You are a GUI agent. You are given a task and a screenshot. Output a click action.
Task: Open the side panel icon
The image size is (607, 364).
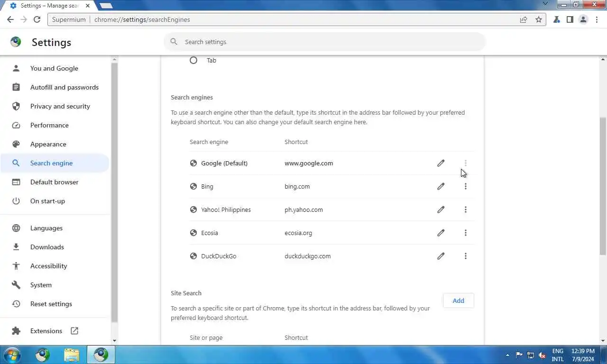[x=570, y=19]
